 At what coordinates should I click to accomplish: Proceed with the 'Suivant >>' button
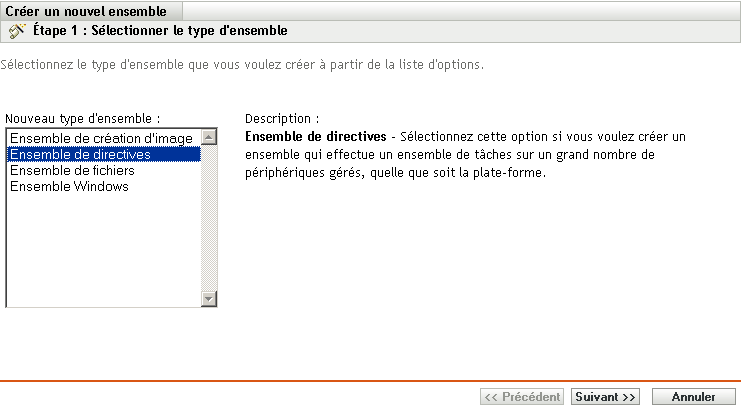coord(605,397)
